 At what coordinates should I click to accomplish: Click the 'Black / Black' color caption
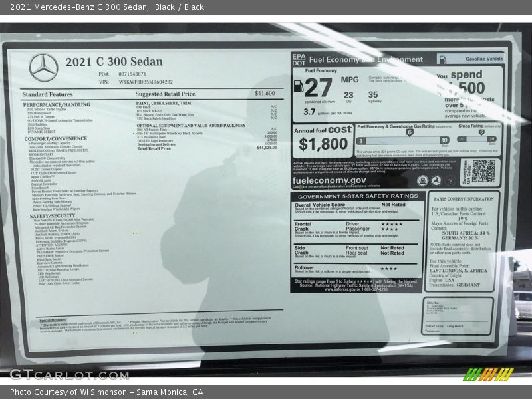[179, 7]
